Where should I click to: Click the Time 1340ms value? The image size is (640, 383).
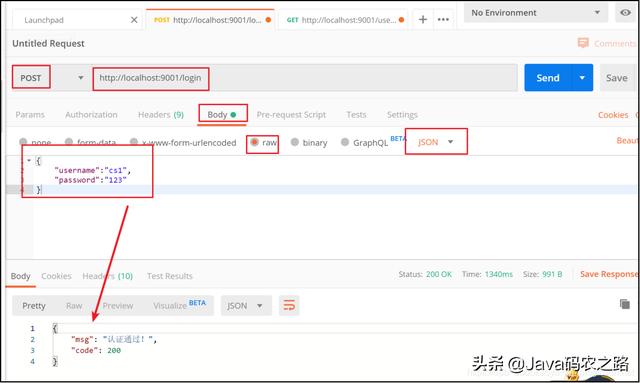click(498, 274)
